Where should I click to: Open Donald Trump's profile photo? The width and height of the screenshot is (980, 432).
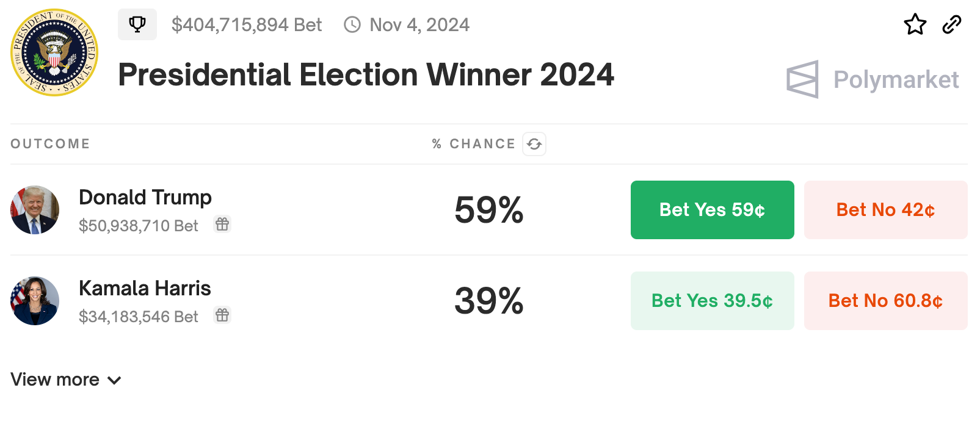point(35,210)
